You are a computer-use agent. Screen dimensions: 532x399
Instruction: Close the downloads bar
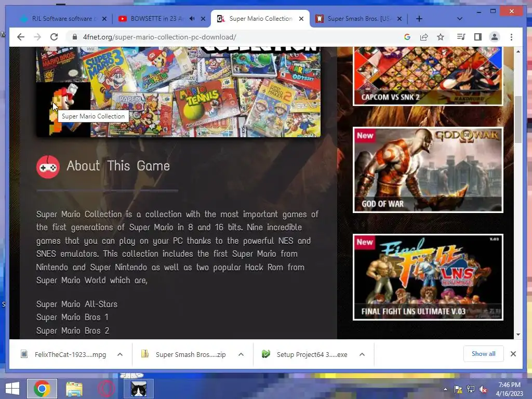pyautogui.click(x=513, y=354)
